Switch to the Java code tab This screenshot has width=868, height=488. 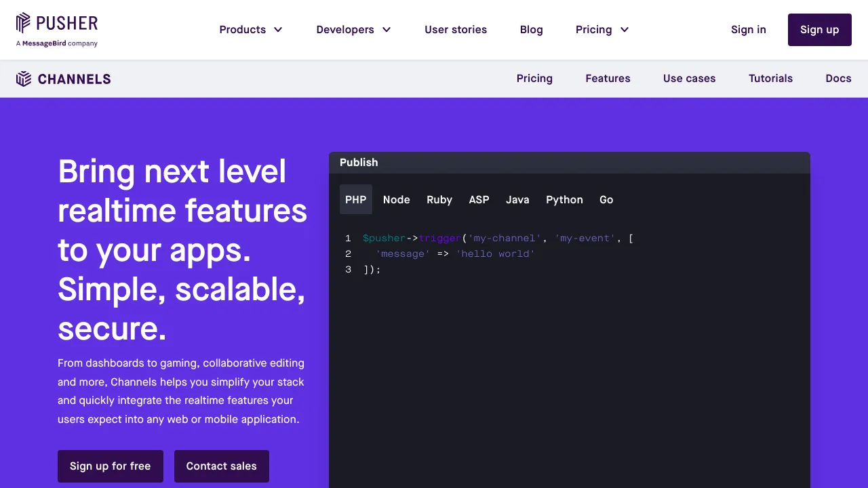point(517,199)
